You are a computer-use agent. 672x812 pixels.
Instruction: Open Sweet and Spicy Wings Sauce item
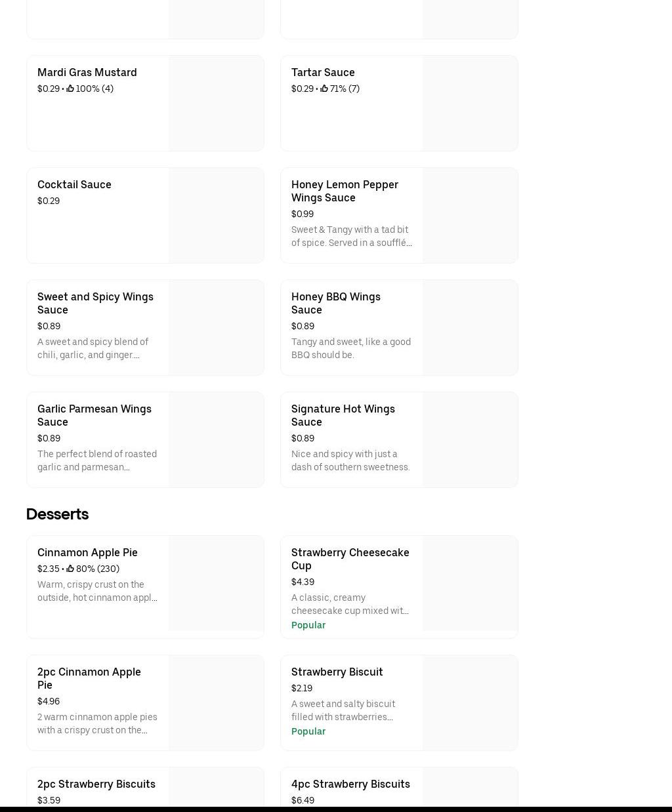pyautogui.click(x=95, y=303)
